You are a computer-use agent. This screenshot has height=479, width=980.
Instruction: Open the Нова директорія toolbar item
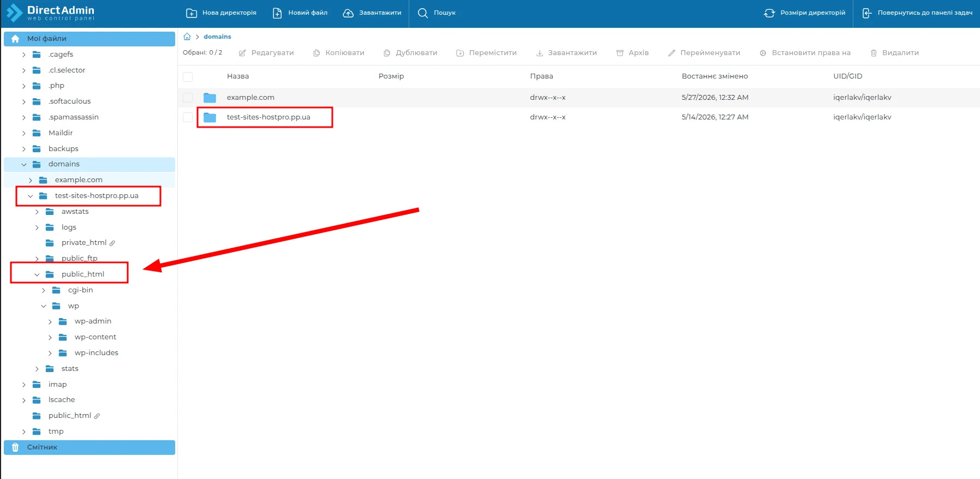[221, 13]
